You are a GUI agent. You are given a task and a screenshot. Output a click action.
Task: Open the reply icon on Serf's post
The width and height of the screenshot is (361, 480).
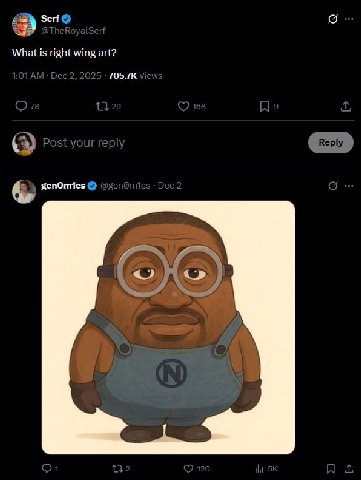tap(21, 106)
